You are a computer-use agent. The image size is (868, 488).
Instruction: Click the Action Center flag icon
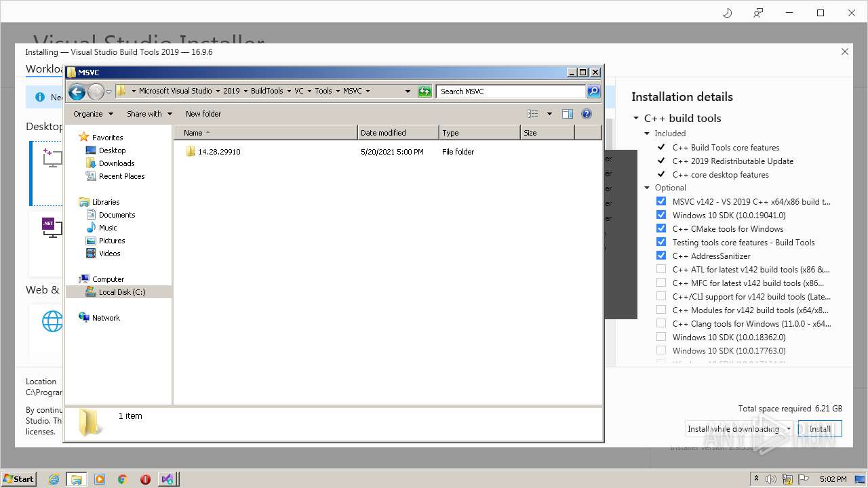coord(804,479)
